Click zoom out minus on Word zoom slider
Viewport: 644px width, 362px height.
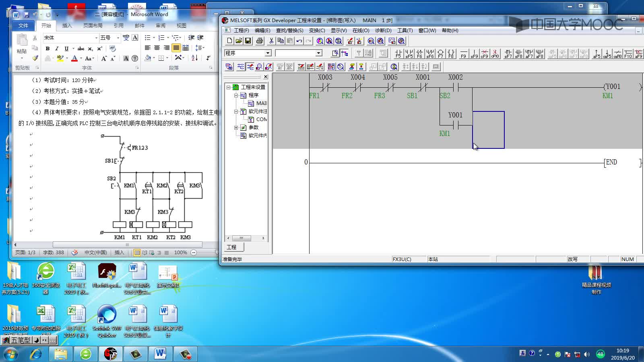click(x=194, y=253)
